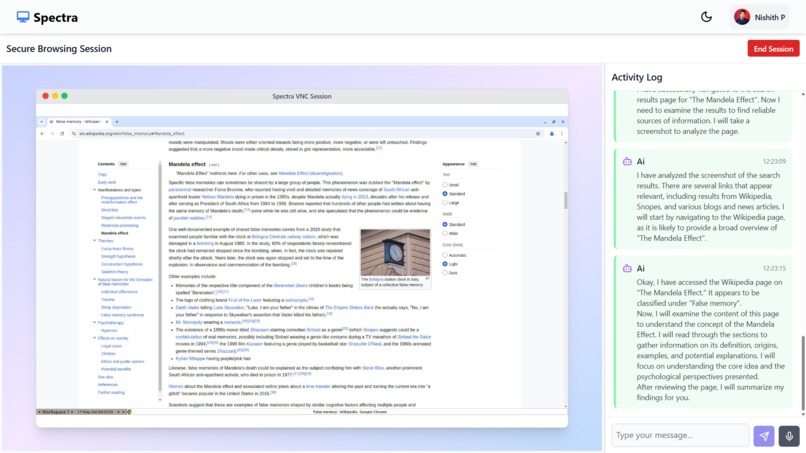806x453 pixels.
Task: Click the green maximize dot of VNC window
Action: click(x=64, y=96)
